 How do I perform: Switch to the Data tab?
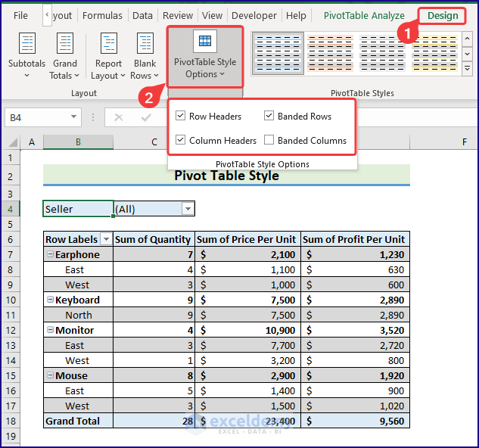(x=142, y=16)
